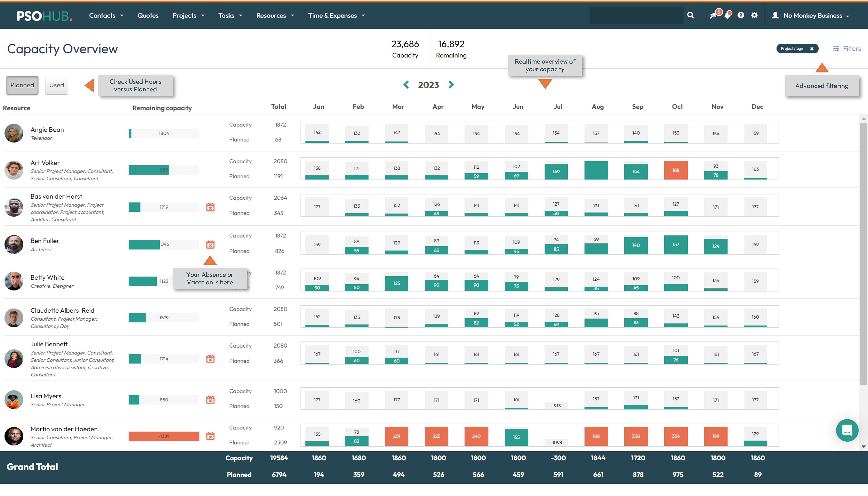
Task: Remove the Project stage filter chip
Action: coord(812,48)
